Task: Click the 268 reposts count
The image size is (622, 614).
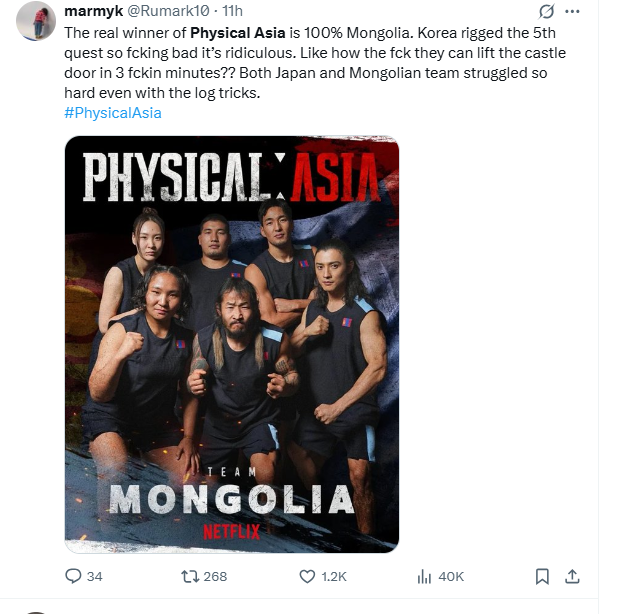Action: click(215, 576)
